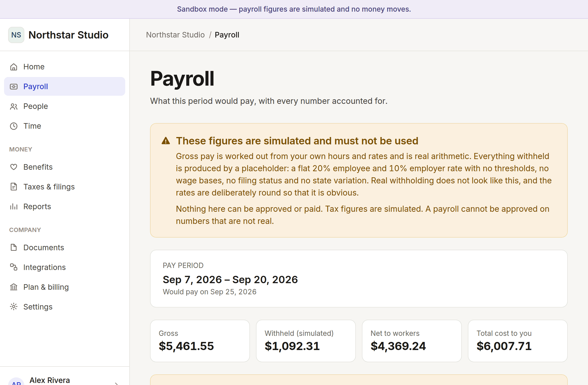This screenshot has height=385, width=588.
Task: Open Benefits under Money
Action: 65,167
